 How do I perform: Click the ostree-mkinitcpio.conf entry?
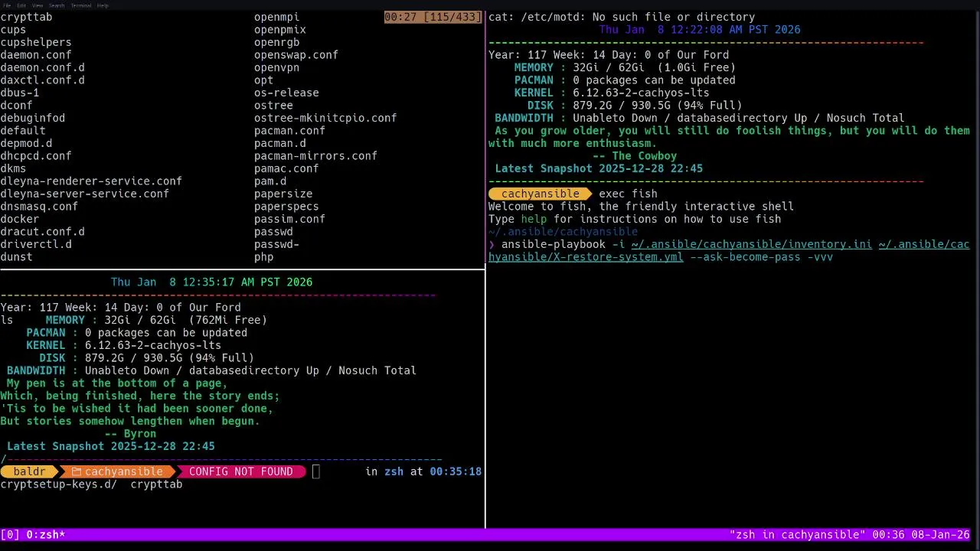[x=325, y=118]
